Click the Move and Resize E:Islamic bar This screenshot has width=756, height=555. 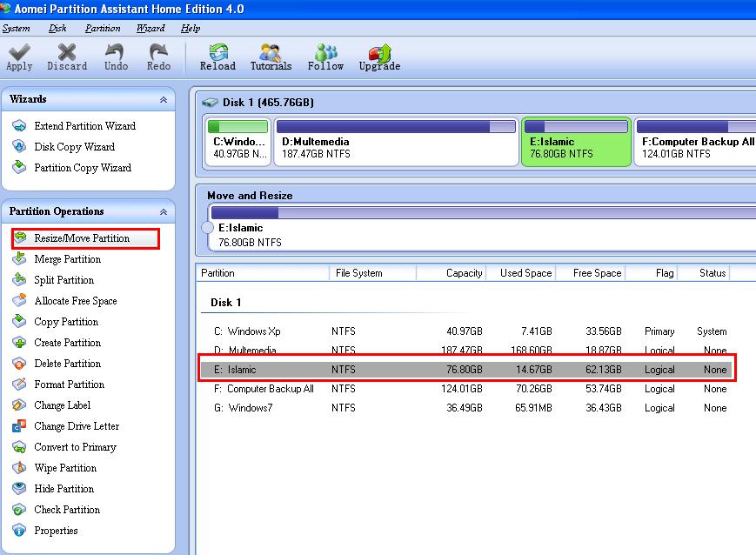coord(484,212)
